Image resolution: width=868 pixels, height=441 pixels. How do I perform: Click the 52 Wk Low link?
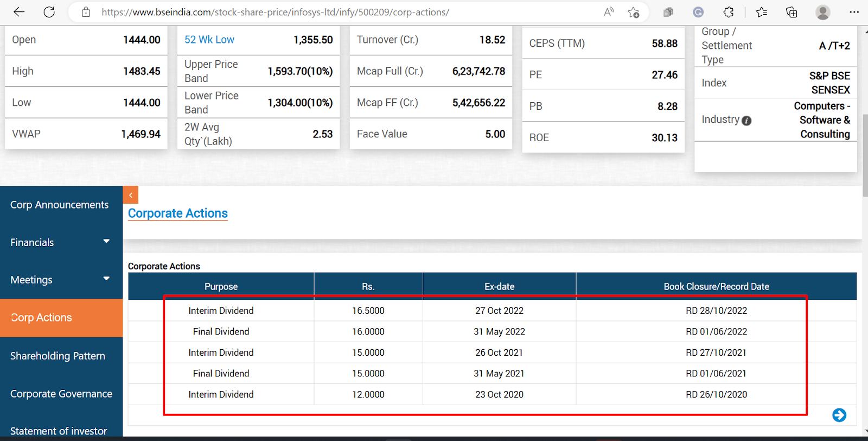coord(209,40)
